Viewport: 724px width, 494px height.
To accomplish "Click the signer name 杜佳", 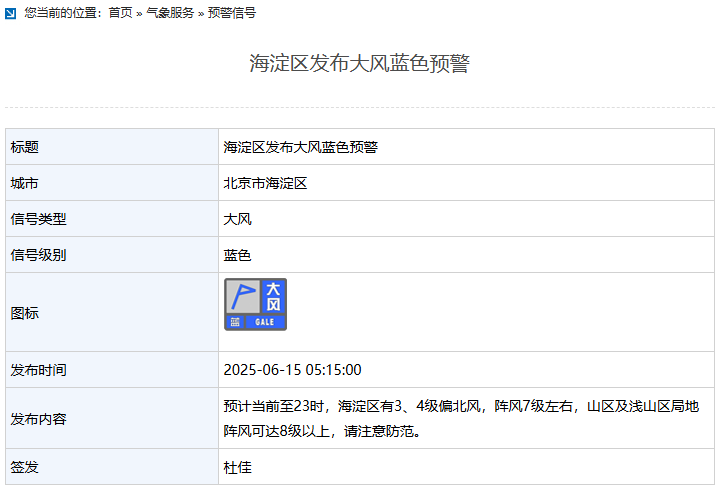I will point(238,466).
